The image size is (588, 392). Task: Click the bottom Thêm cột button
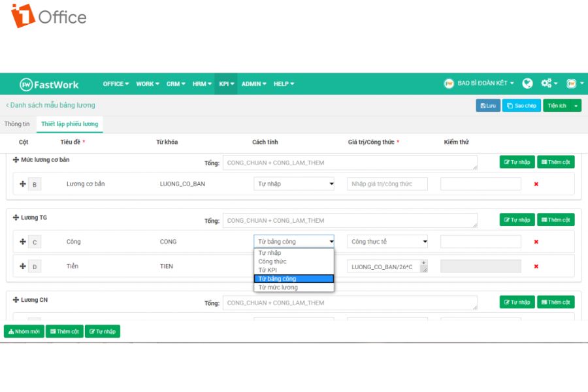[65, 331]
